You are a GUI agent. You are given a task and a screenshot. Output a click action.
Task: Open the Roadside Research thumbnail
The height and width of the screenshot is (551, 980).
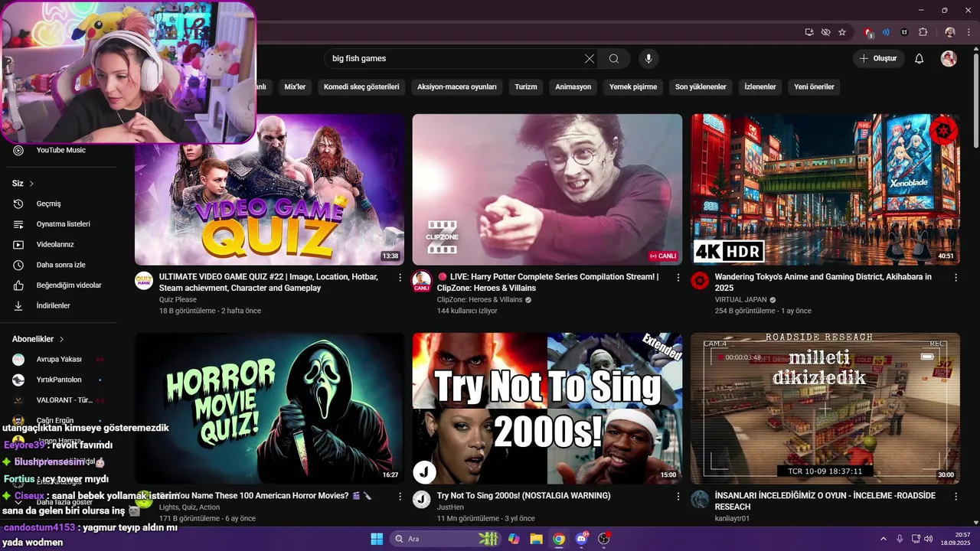(x=825, y=408)
